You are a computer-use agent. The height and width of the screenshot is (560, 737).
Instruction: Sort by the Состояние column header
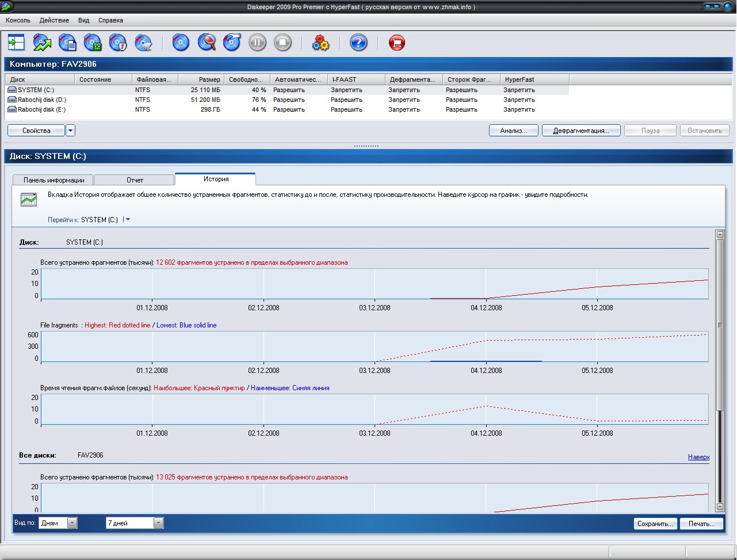[x=103, y=79]
